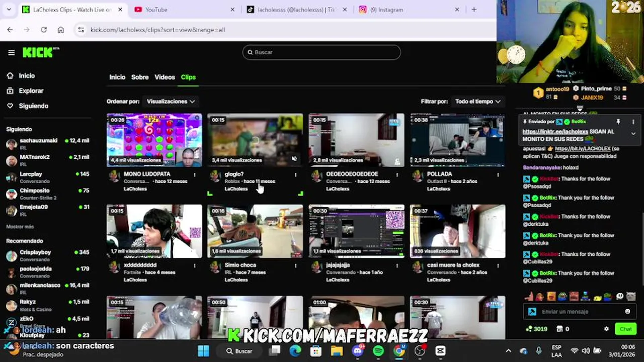Viewport: 644px width, 362px height.
Task: Open pinned message options menu
Action: click(x=633, y=122)
